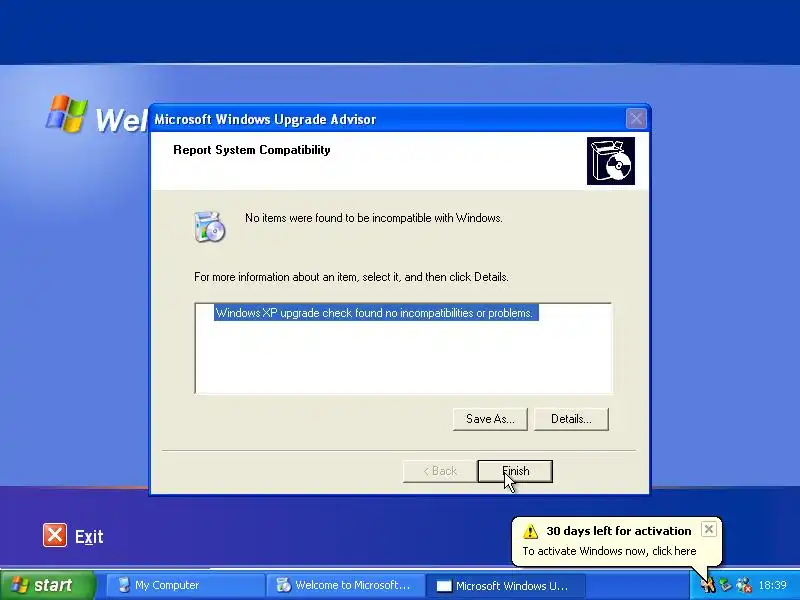This screenshot has height=600, width=800.
Task: Click the Details button
Action: tap(571, 419)
